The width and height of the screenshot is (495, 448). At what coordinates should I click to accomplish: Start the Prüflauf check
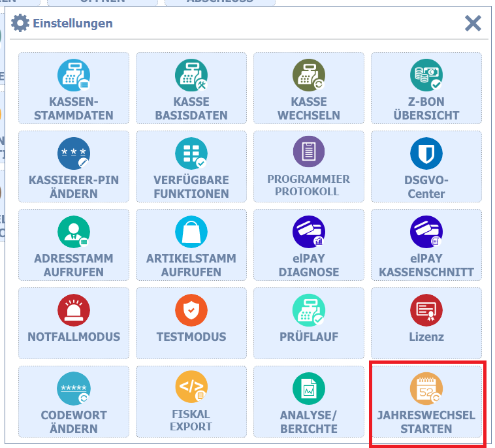pos(308,323)
